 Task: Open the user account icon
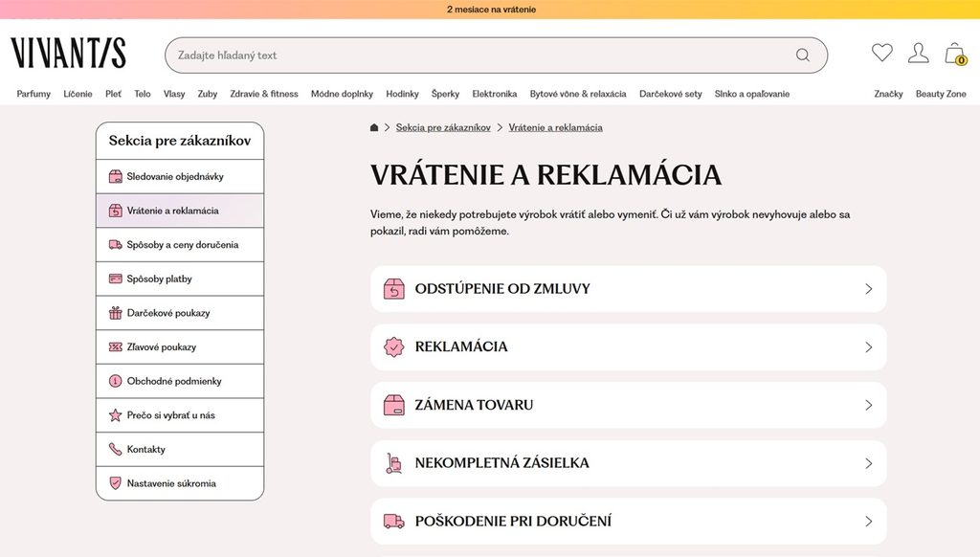[918, 54]
